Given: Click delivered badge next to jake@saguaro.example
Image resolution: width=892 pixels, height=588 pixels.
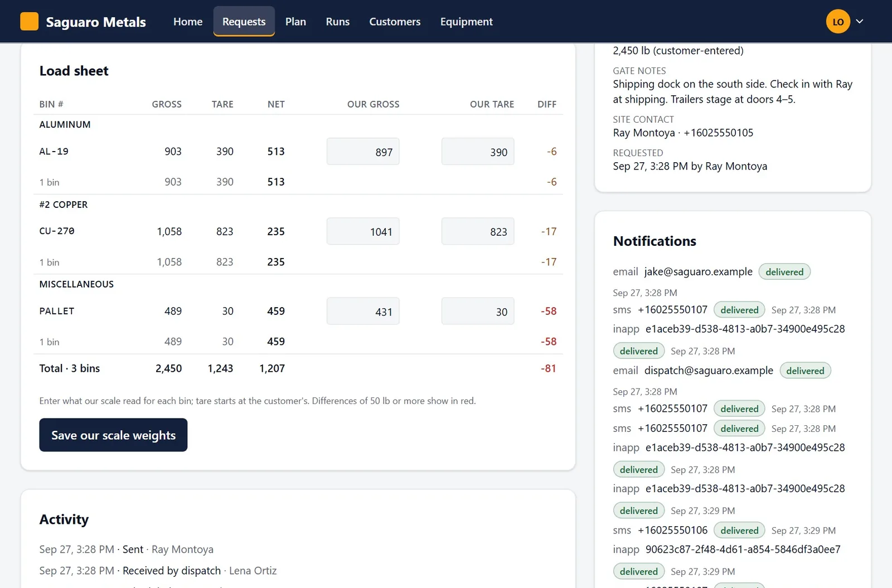Looking at the screenshot, I should [x=784, y=272].
